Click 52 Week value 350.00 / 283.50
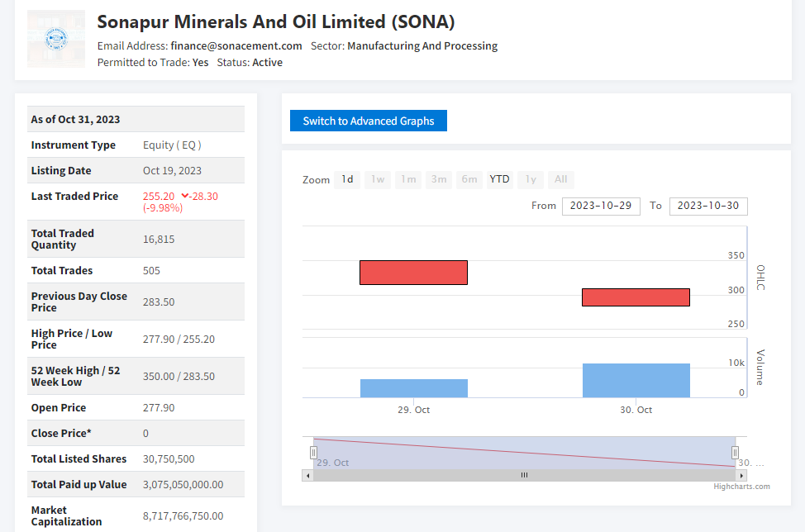The image size is (805, 532). pyautogui.click(x=179, y=376)
